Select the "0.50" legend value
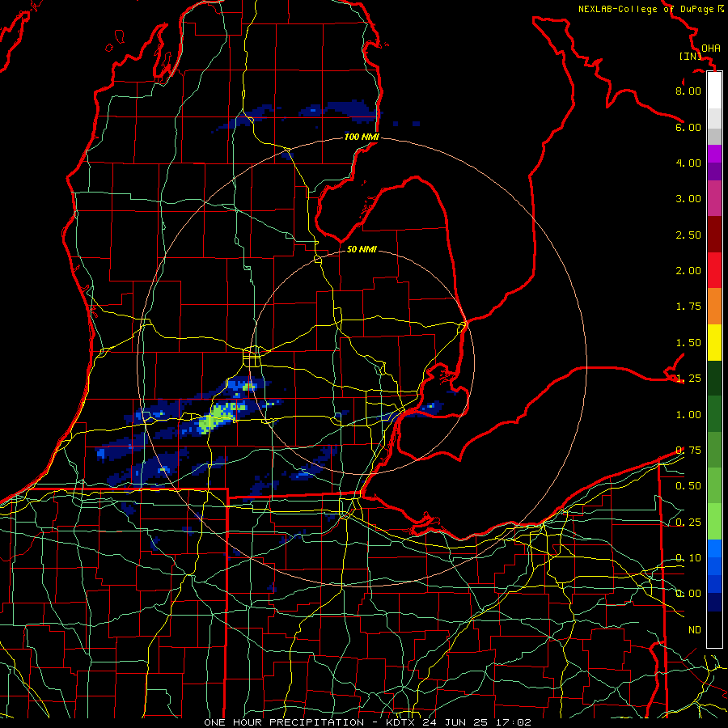The image size is (728, 728). click(x=688, y=485)
